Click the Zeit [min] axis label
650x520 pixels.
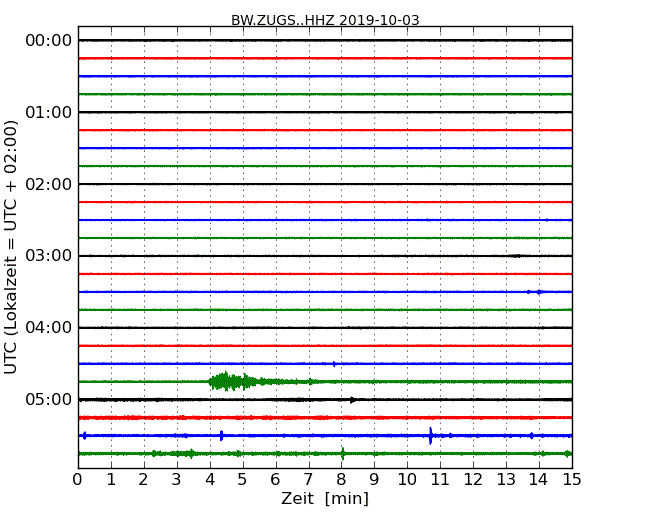coord(325,498)
